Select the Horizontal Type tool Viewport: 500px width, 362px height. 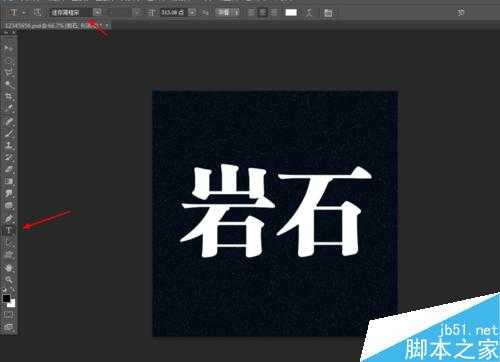9,230
